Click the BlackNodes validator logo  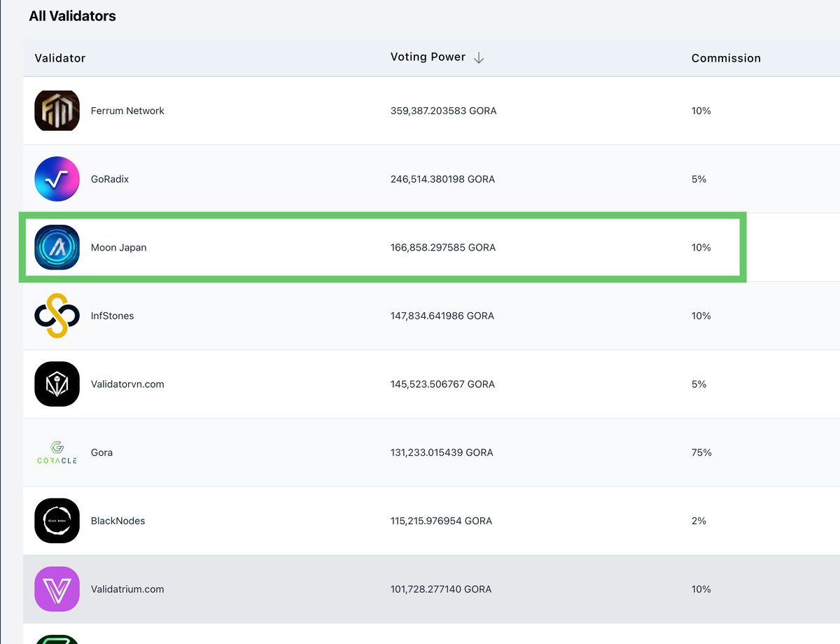(57, 521)
